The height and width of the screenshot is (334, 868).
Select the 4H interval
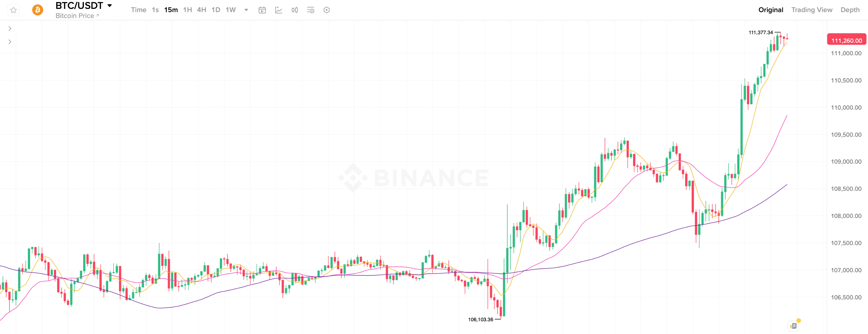(201, 10)
